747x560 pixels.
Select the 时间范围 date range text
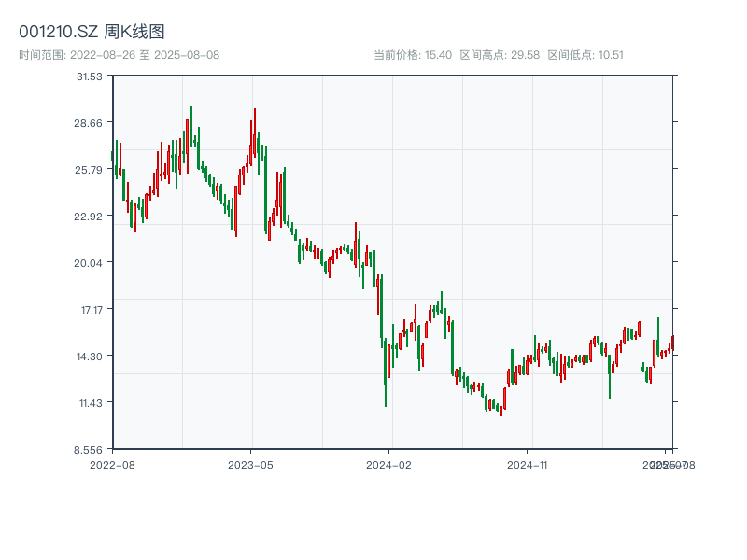[120, 55]
